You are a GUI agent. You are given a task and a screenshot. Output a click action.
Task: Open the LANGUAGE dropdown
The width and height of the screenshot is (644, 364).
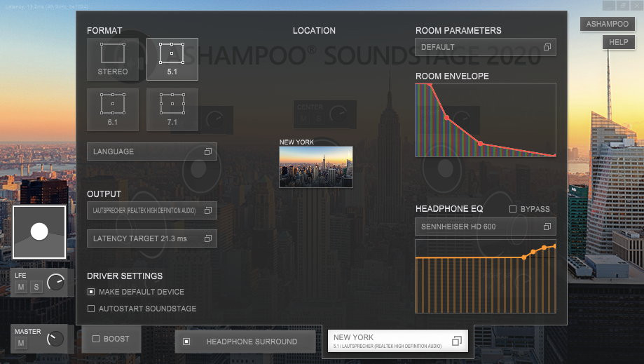tap(152, 151)
